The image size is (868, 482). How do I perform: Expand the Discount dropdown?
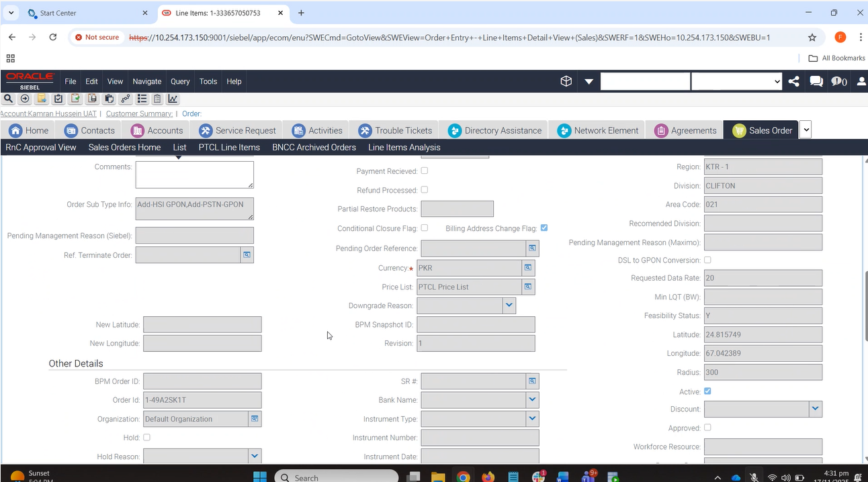point(815,409)
